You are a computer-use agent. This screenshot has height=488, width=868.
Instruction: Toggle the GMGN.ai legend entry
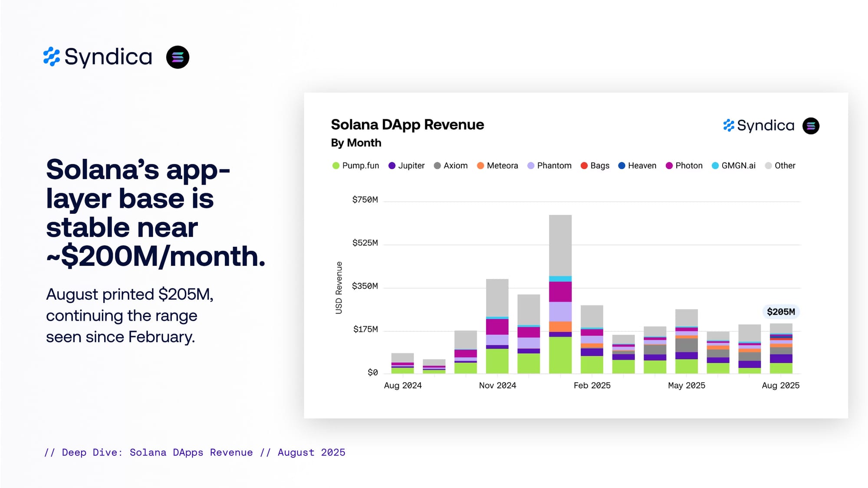click(x=733, y=166)
